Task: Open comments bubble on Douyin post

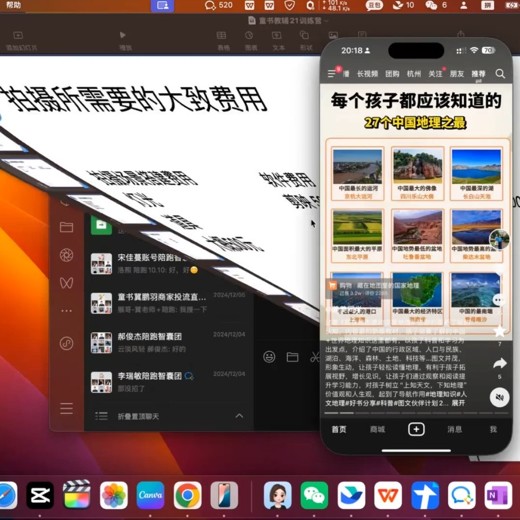Action: [499, 300]
